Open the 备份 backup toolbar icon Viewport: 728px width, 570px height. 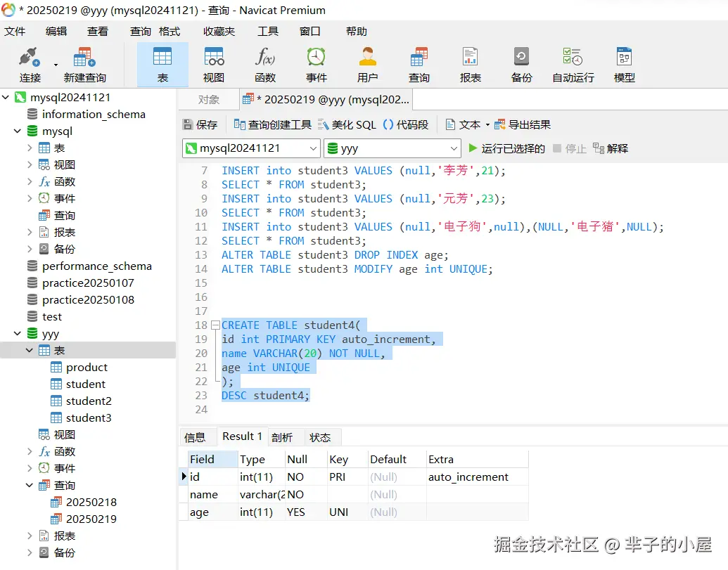point(521,65)
